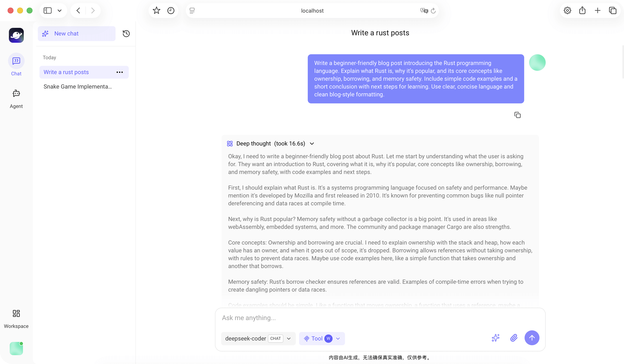624x364 pixels.
Task: Switch to the Agent tab
Action: point(16,98)
